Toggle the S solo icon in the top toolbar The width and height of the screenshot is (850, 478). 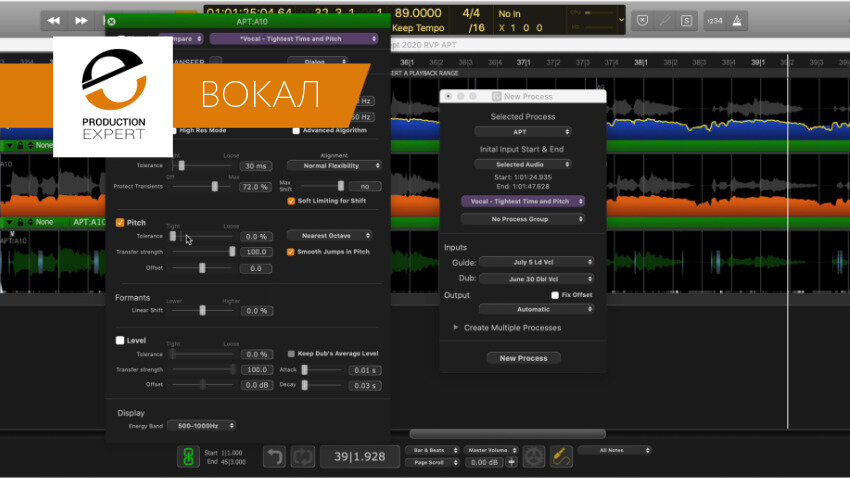click(x=686, y=21)
